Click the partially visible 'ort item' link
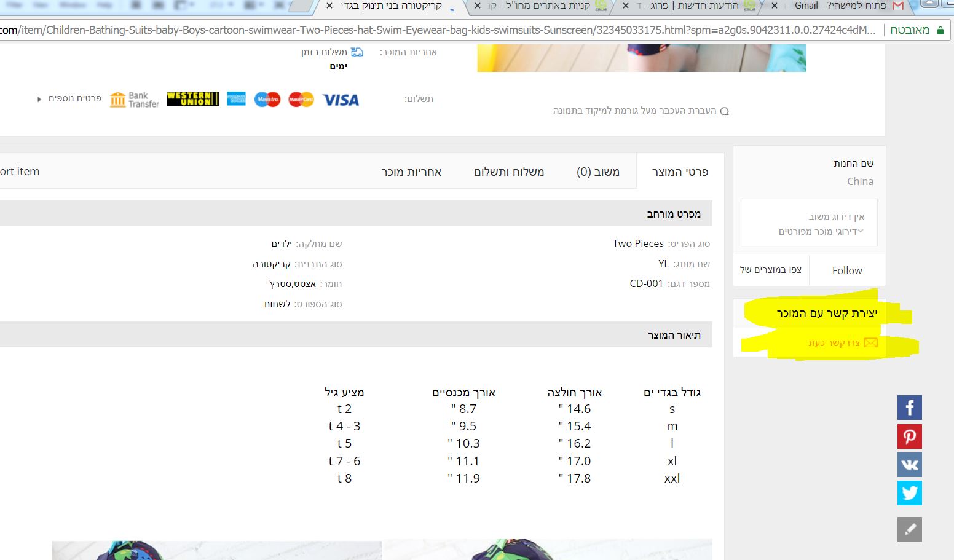The image size is (954, 560). tap(20, 172)
